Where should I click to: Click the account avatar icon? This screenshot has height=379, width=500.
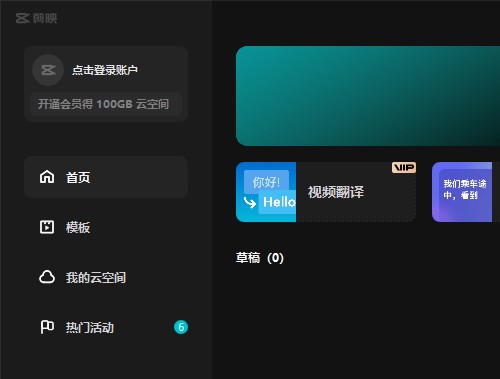48,70
